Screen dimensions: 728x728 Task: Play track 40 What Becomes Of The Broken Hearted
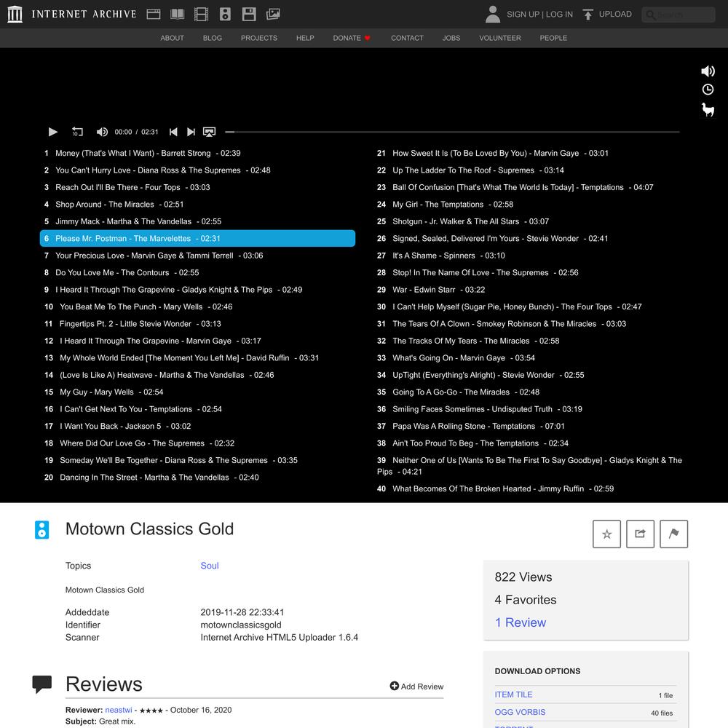click(530, 489)
